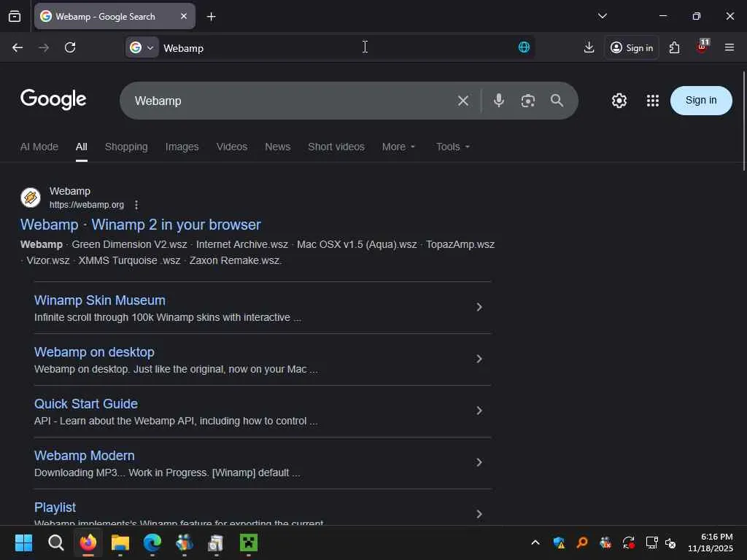Open the Windows Start menu
Image resolution: width=747 pixels, height=560 pixels.
click(23, 542)
